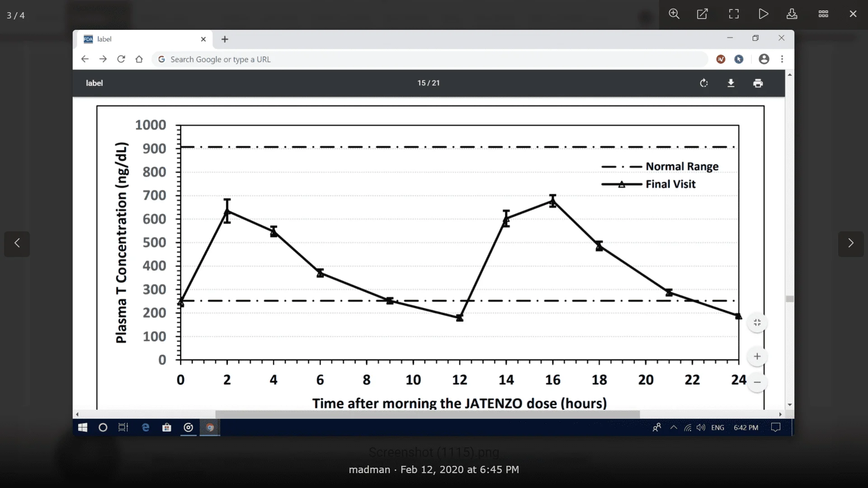Download the image via tray icon

pyautogui.click(x=792, y=14)
